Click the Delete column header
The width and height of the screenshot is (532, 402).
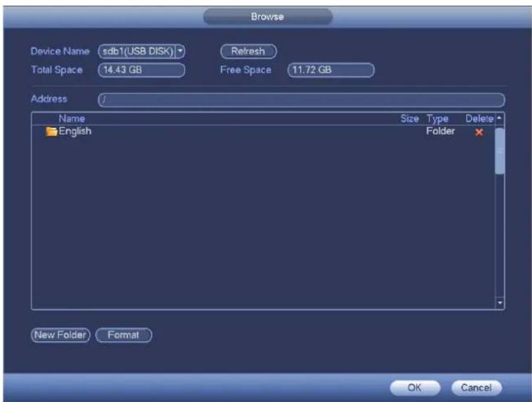tap(479, 118)
